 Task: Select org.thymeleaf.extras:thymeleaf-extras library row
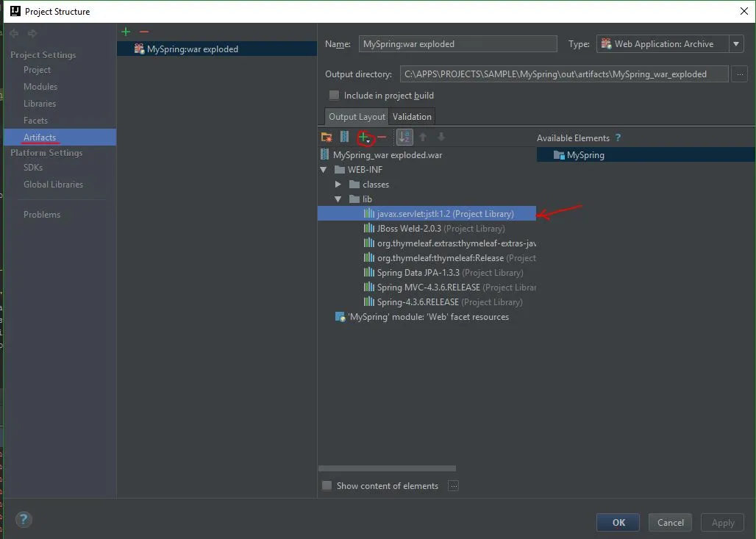427,243
